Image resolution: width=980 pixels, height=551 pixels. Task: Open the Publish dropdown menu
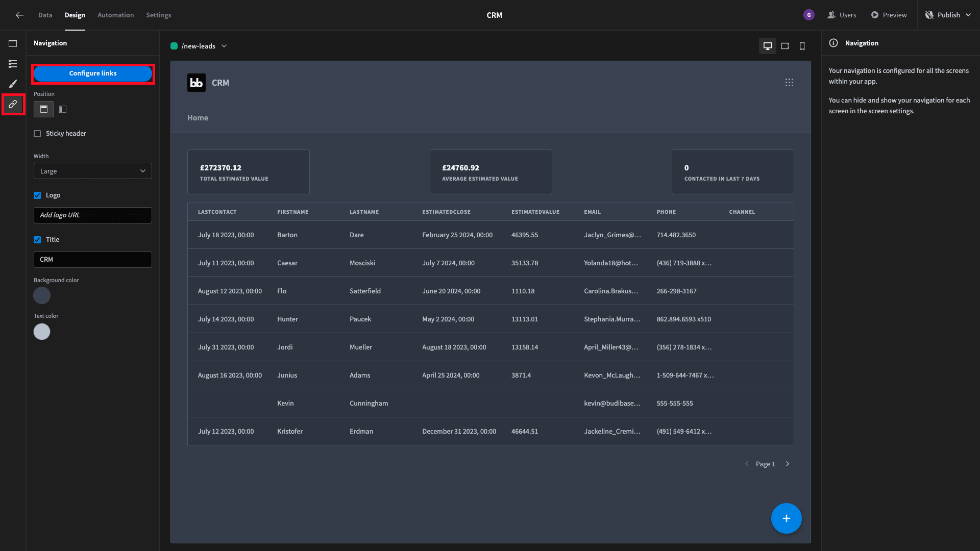tap(948, 15)
